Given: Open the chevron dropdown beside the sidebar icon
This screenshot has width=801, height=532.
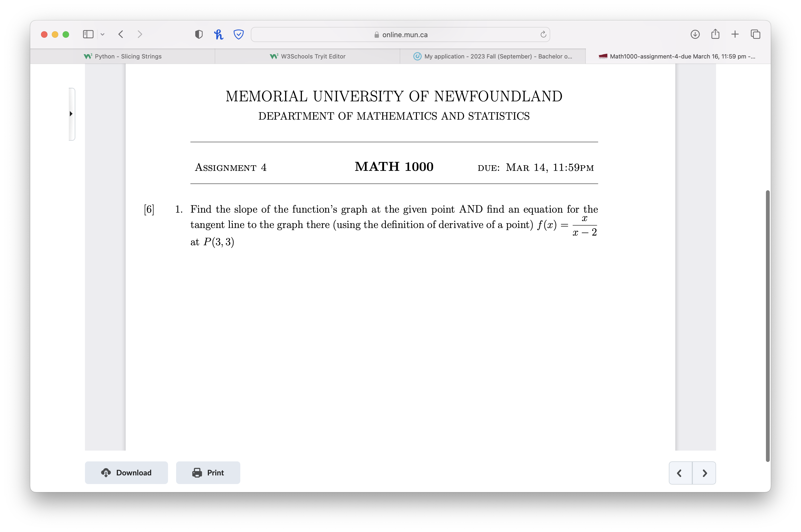Looking at the screenshot, I should (x=103, y=34).
